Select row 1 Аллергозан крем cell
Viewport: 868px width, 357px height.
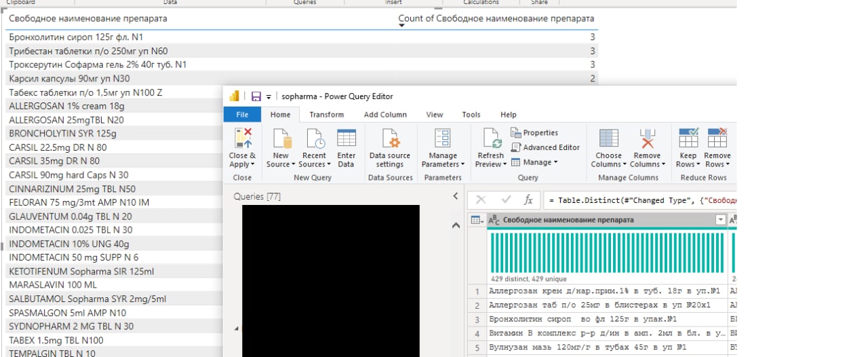tap(607, 291)
